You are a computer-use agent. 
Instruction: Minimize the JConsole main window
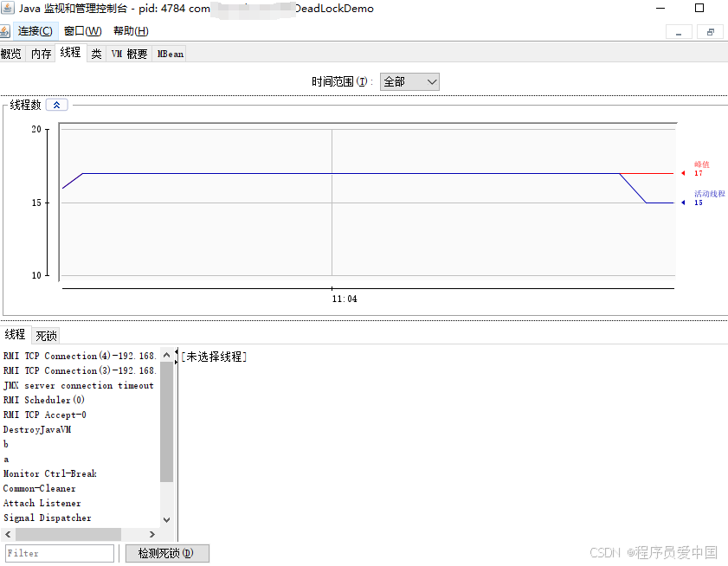tap(660, 9)
